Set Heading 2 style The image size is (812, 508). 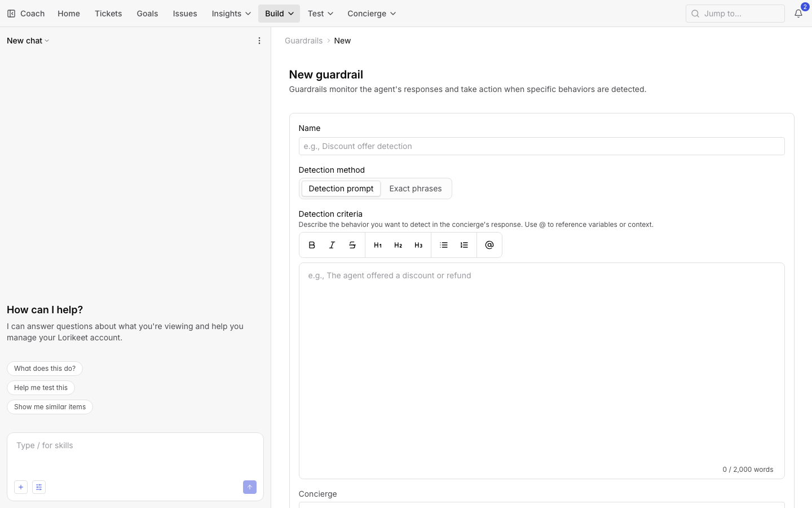398,245
